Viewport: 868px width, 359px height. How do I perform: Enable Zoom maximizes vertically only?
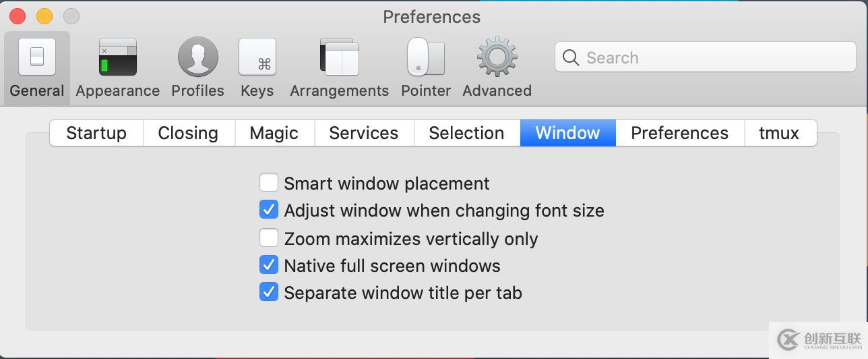pyautogui.click(x=269, y=238)
